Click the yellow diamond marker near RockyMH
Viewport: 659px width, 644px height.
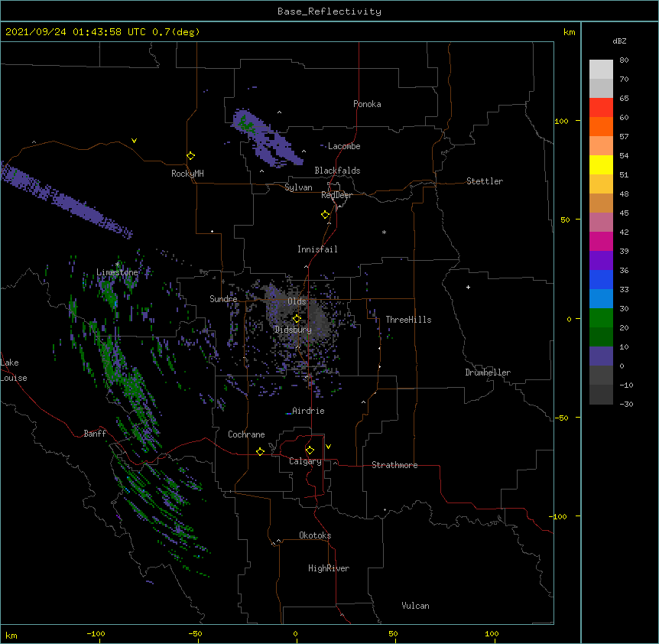[191, 156]
